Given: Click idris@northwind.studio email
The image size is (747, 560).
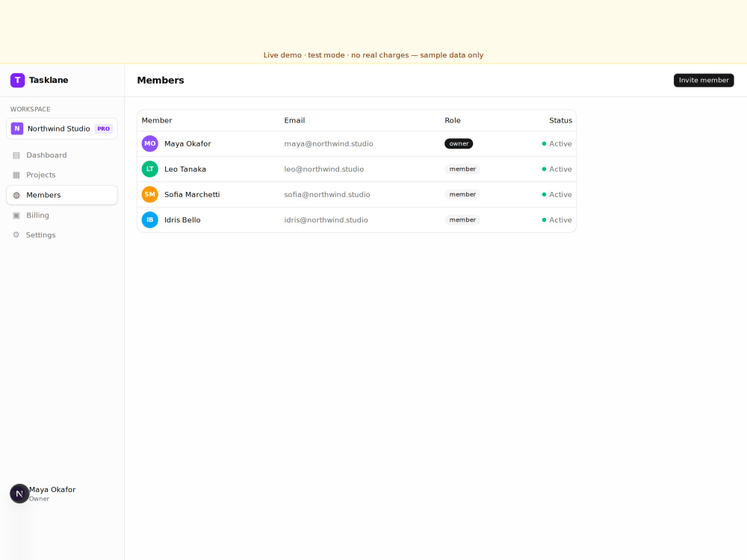Looking at the screenshot, I should [x=326, y=220].
